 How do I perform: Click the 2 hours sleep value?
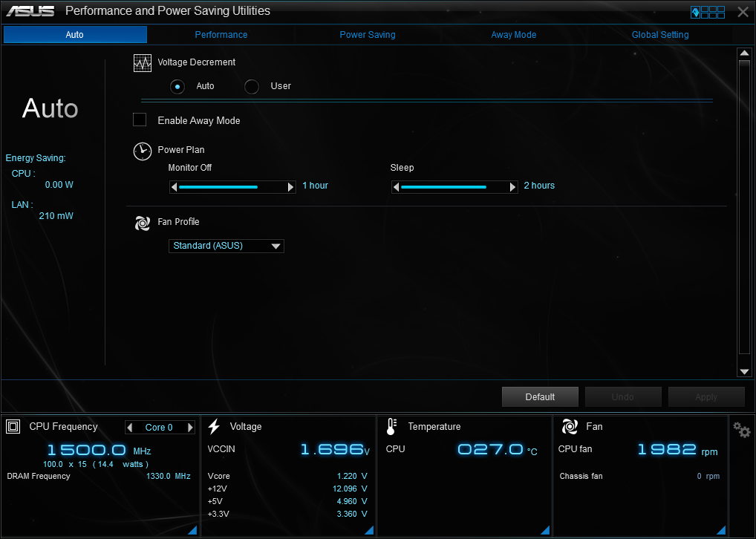[x=539, y=186]
